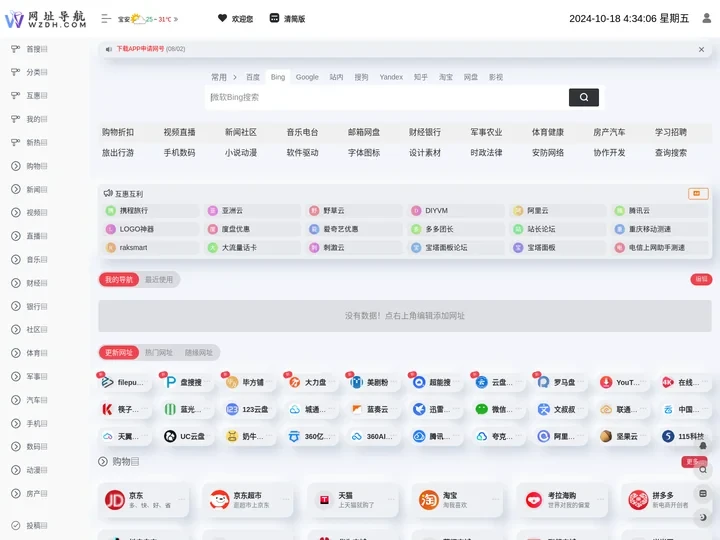Switch to 最近使用 tab
This screenshot has width=720, height=540.
coord(159,280)
